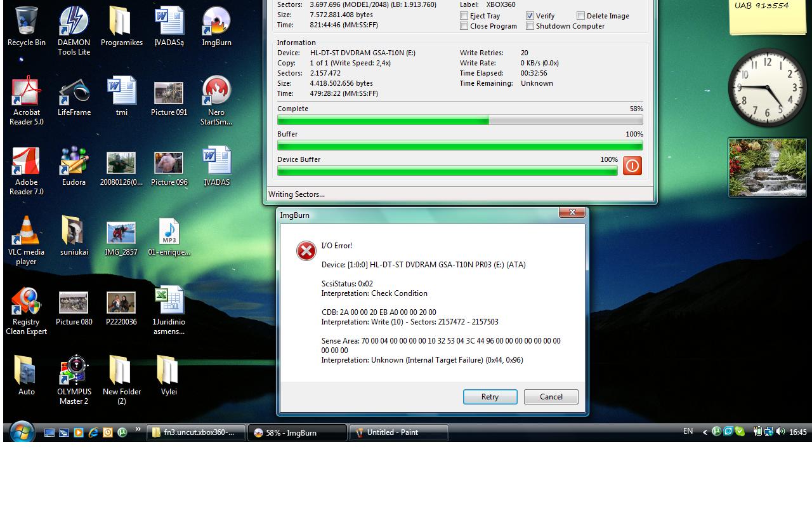Select the Vylei folder on desktop
The height and width of the screenshot is (508, 812).
169,375
